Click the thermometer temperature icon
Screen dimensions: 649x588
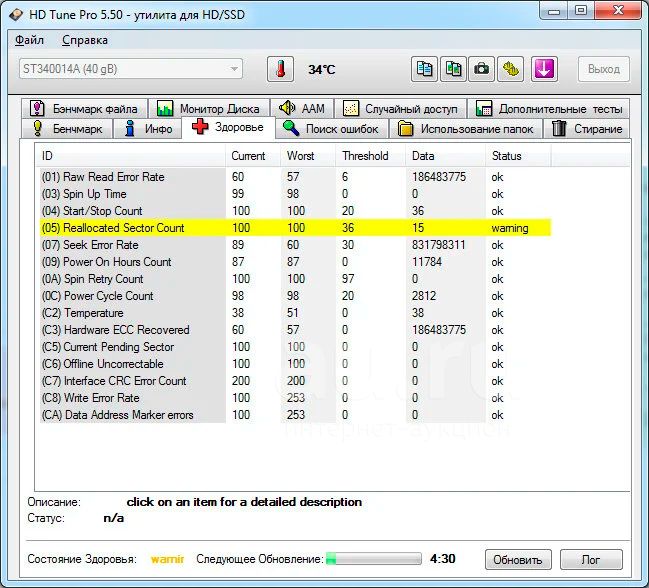coord(281,69)
